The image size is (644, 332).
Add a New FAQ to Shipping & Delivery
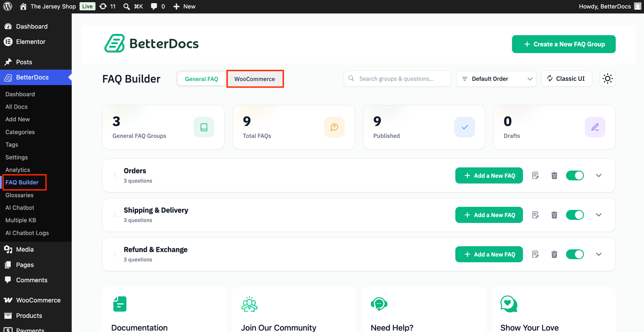(489, 215)
